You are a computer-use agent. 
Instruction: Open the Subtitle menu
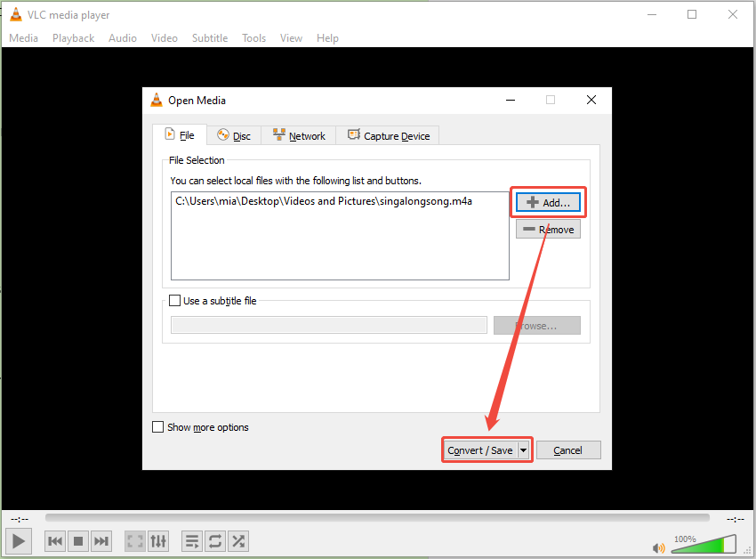pyautogui.click(x=210, y=38)
